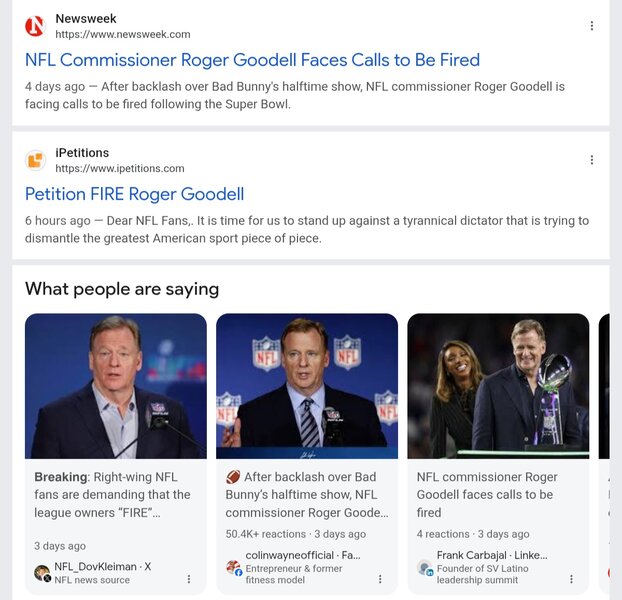Click Frank Carbajal profile avatar icon
Viewport: 622px width, 600px height.
425,567
